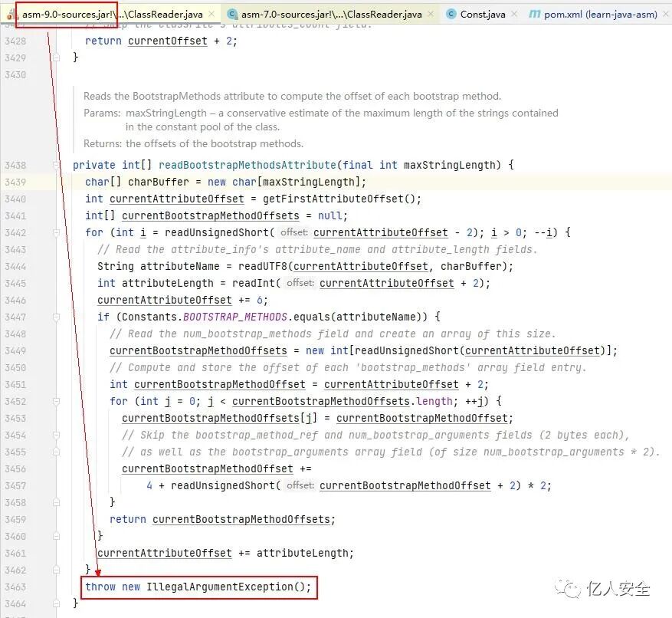Click the length property on line 3452
Screen dimensions: 672x618
[x=434, y=402]
